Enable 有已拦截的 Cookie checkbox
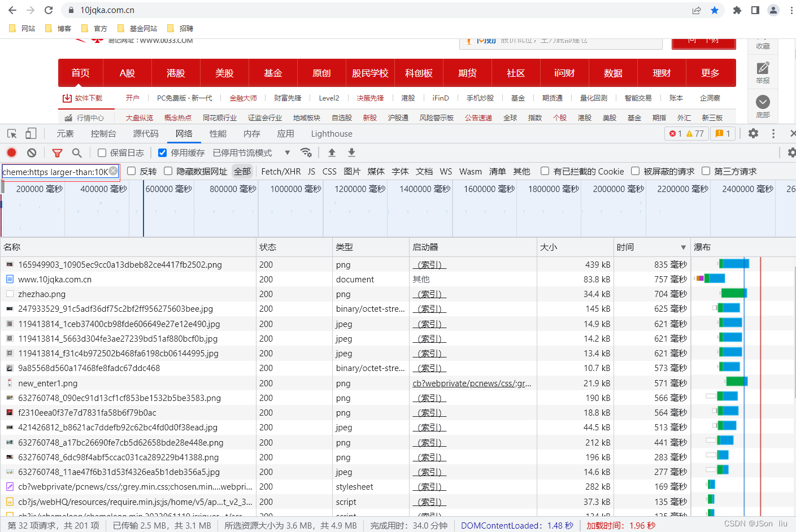 [x=545, y=171]
